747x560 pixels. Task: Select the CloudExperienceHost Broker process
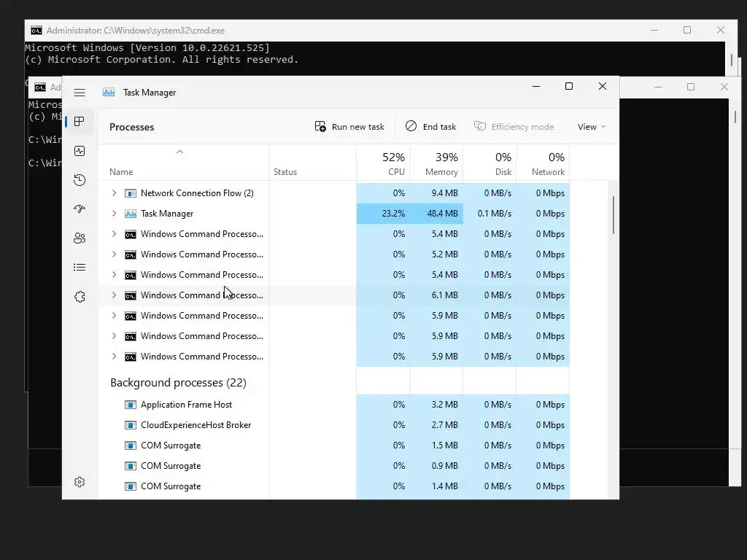(x=334, y=425)
